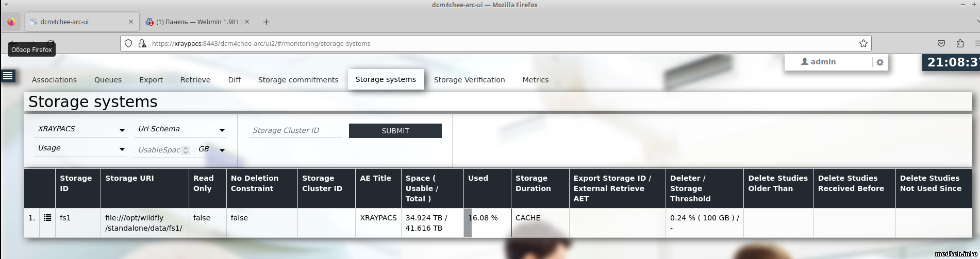
Task: Open Firefox View pinned button
Action: [11, 22]
